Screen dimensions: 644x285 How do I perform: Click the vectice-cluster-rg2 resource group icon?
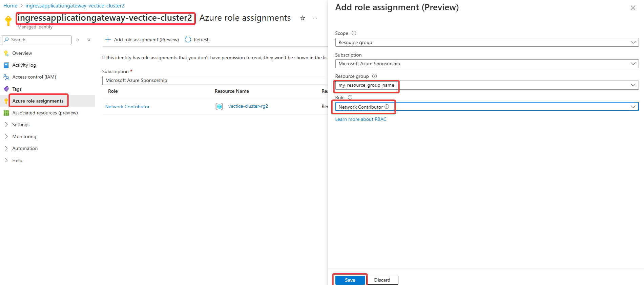coord(219,107)
